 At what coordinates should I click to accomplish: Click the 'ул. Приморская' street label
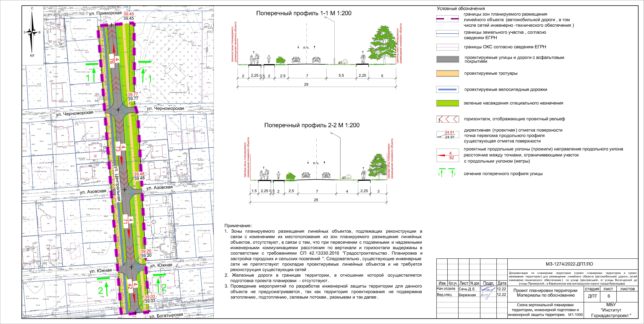(x=105, y=13)
